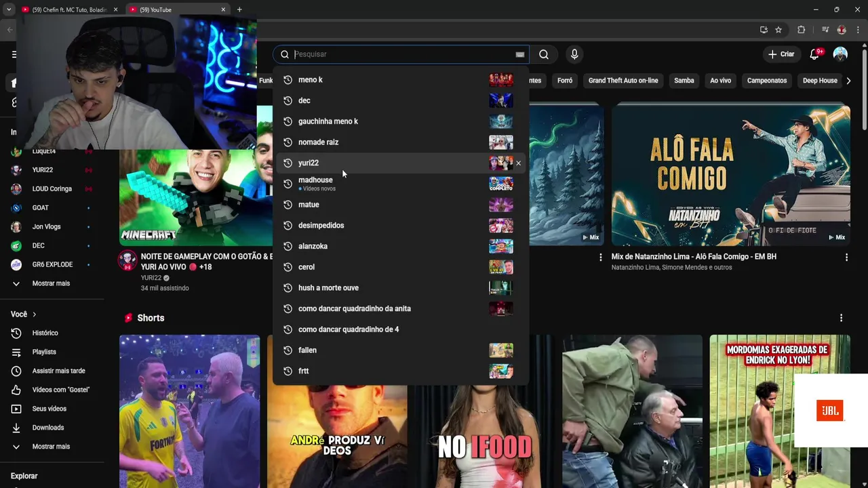Choose 'nomade raiz' suggestion
Image resolution: width=868 pixels, height=488 pixels.
point(401,142)
